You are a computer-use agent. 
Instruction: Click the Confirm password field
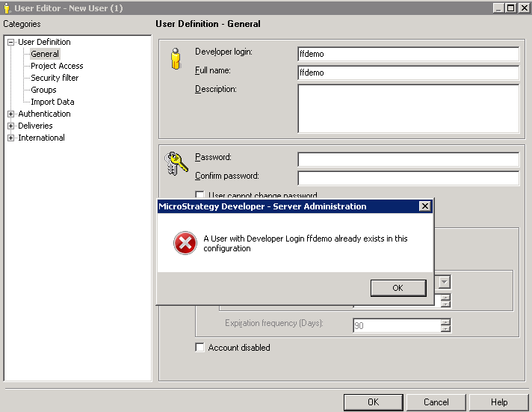pos(409,178)
